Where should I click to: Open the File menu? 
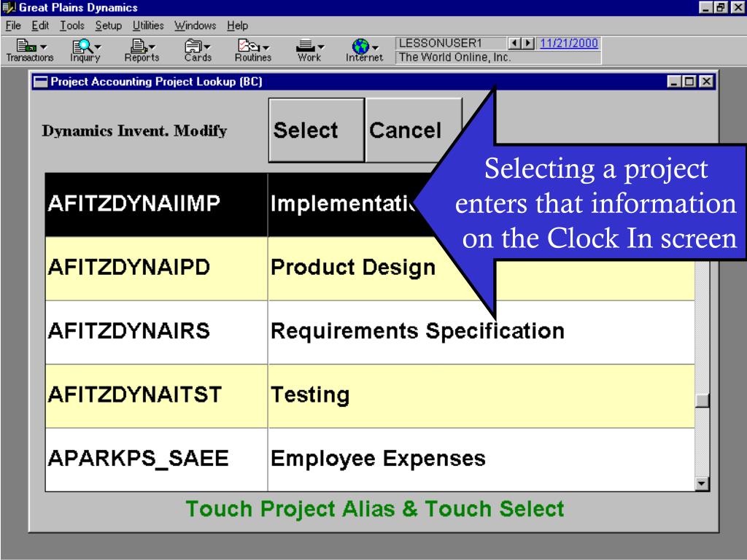click(x=13, y=26)
